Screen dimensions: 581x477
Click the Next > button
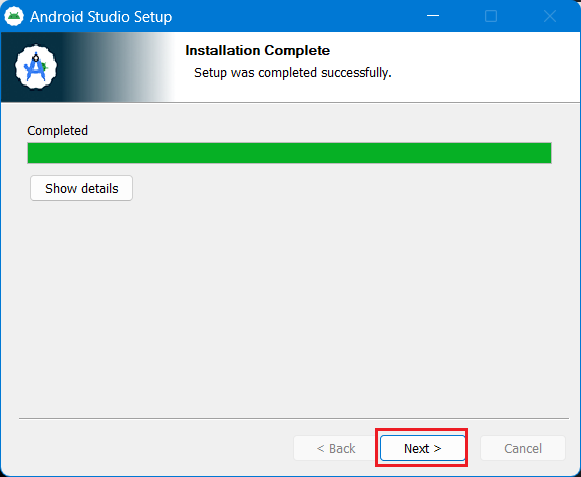(422, 448)
